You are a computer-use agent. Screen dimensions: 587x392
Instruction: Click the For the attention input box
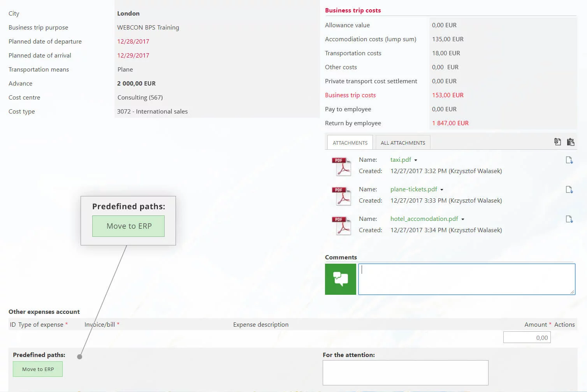[x=405, y=373]
